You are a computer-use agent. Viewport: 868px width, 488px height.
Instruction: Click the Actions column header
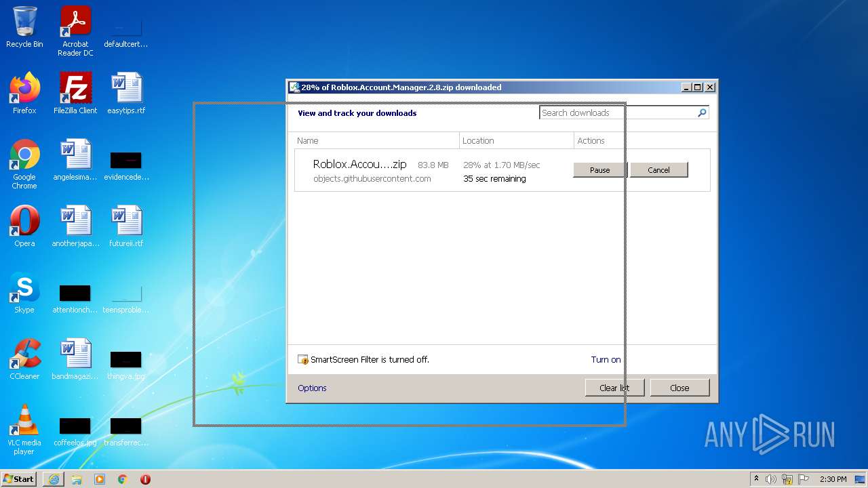coord(642,140)
